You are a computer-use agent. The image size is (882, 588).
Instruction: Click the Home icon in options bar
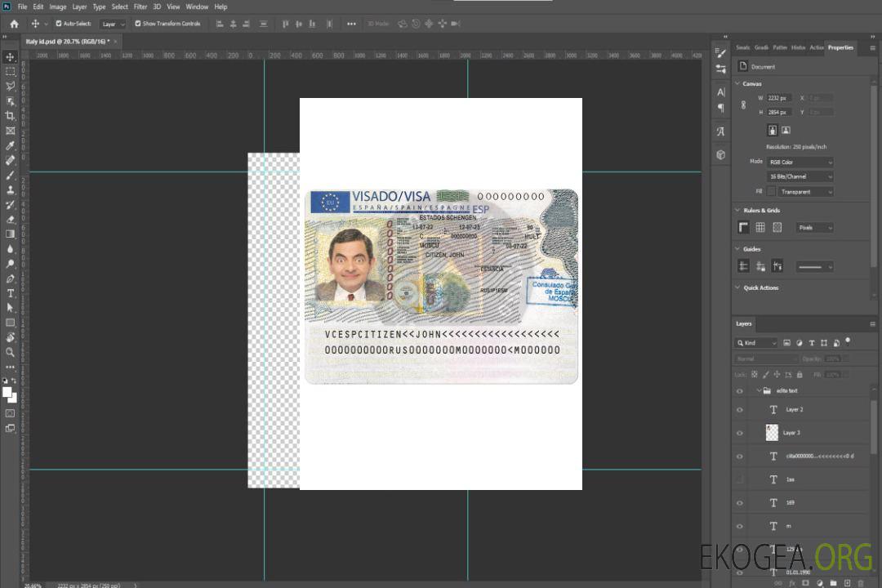pos(14,24)
